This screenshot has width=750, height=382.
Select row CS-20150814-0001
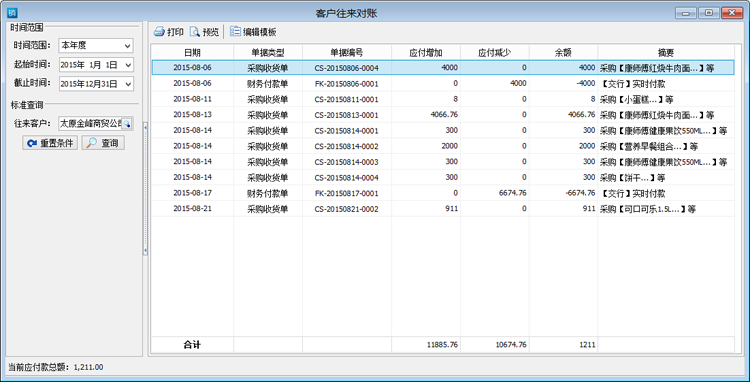tap(443, 131)
